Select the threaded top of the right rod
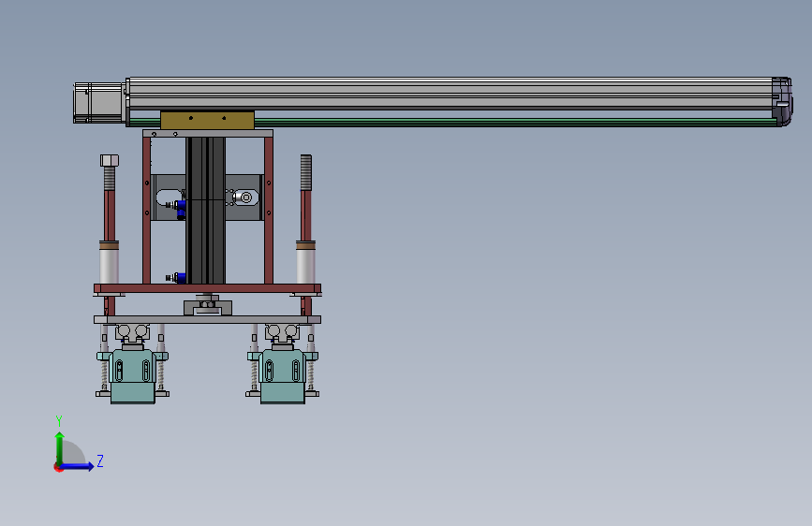This screenshot has height=526, width=812. point(306,172)
